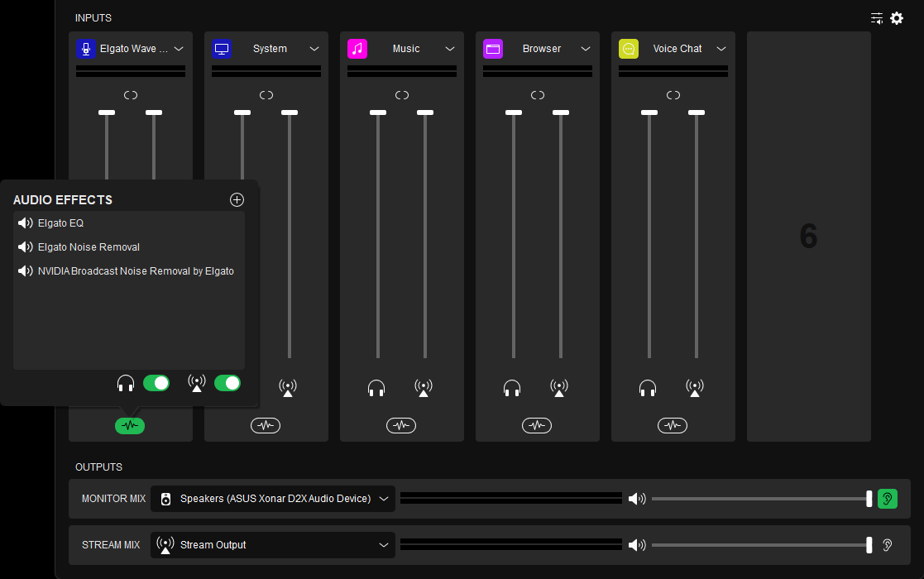The image size is (924, 579).
Task: Click the empty channel slot 6
Action: click(x=808, y=237)
